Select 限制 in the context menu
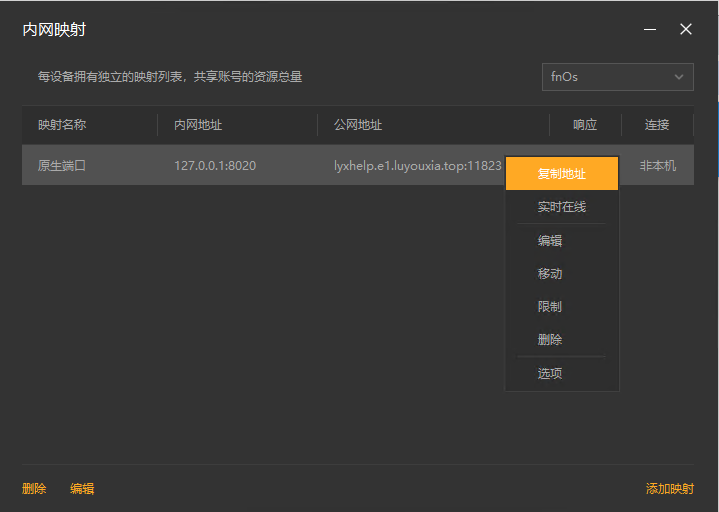Image resolution: width=719 pixels, height=512 pixels. point(562,307)
